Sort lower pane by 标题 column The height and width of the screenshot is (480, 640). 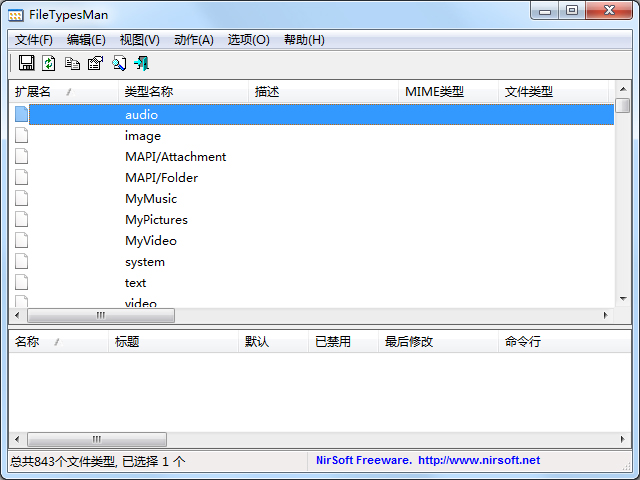point(174,342)
